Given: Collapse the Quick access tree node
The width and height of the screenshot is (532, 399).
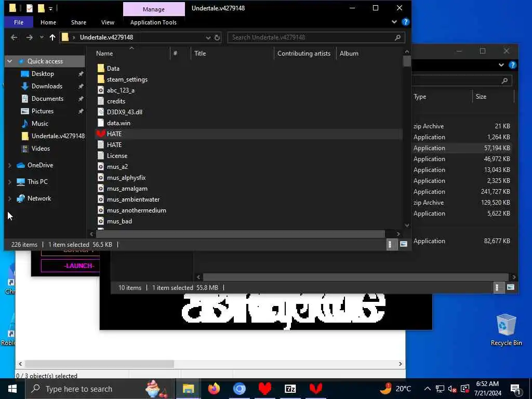Looking at the screenshot, I should pos(9,61).
